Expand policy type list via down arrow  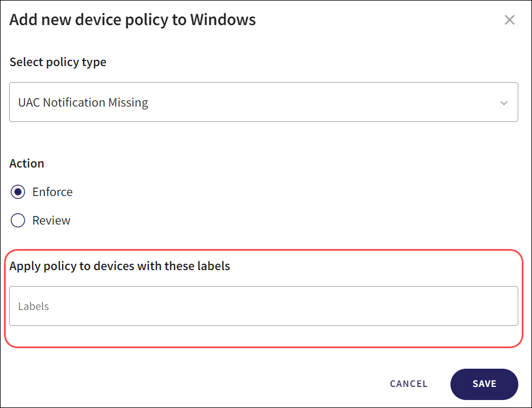[503, 103]
